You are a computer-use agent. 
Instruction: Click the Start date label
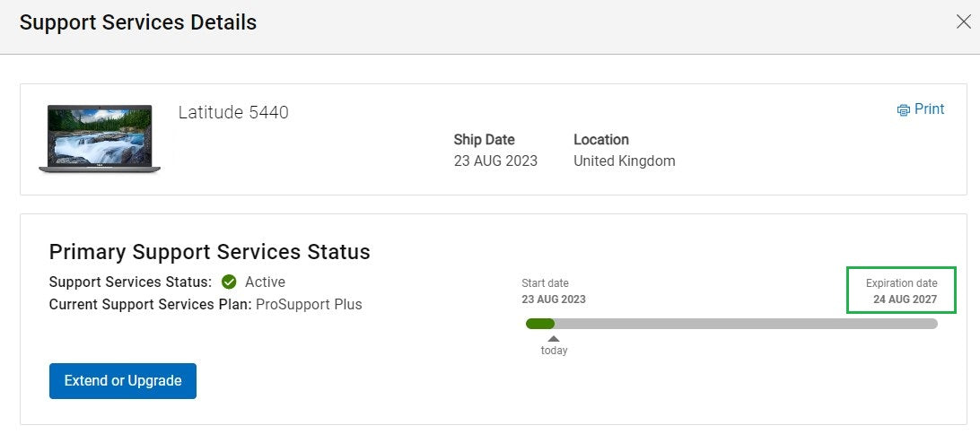pyautogui.click(x=545, y=283)
